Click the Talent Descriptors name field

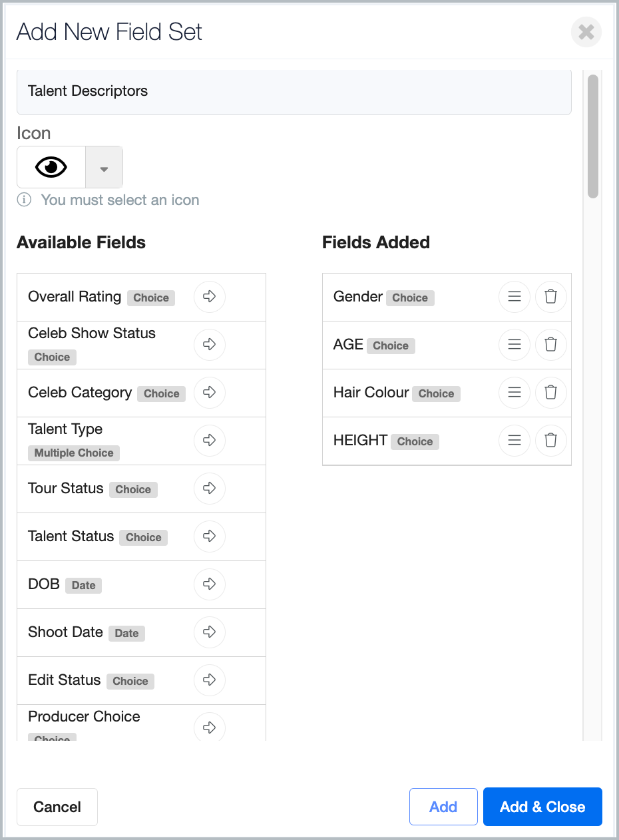[x=294, y=91]
